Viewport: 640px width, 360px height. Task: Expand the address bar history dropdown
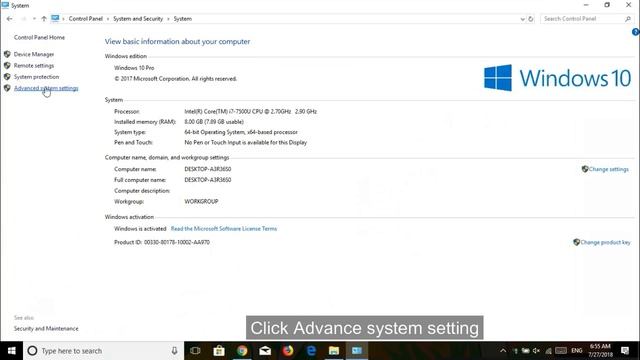click(522, 19)
